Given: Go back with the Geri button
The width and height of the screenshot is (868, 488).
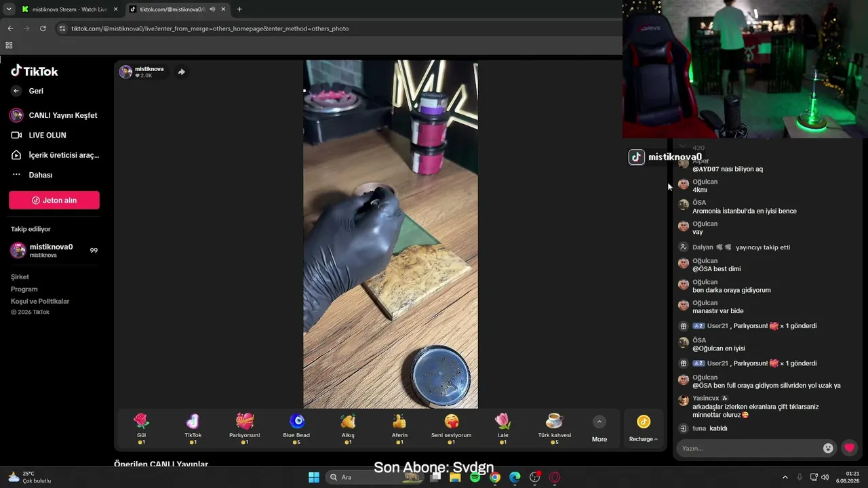Looking at the screenshot, I should click(x=28, y=91).
